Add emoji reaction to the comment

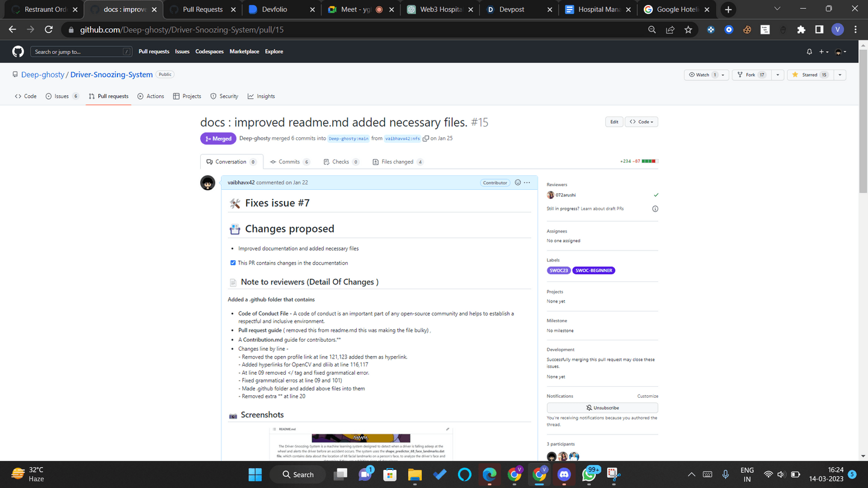click(x=517, y=183)
